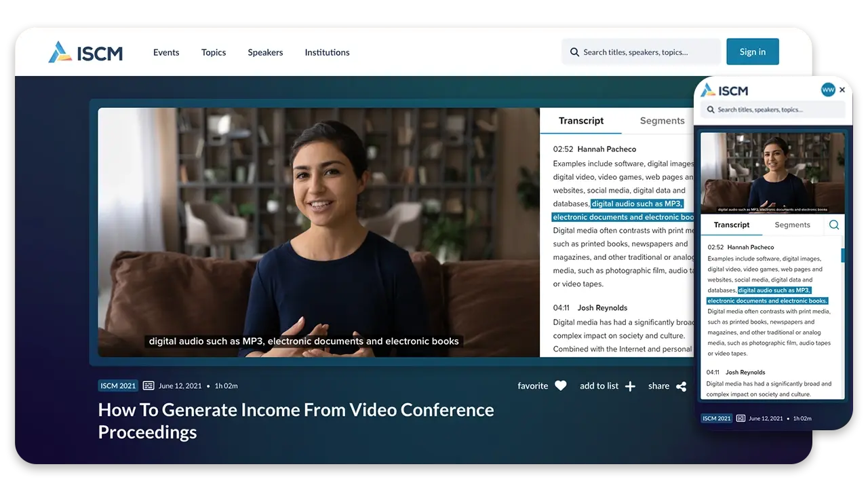The height and width of the screenshot is (492, 868).
Task: Click the mobile panel video thumbnail
Action: point(772,173)
